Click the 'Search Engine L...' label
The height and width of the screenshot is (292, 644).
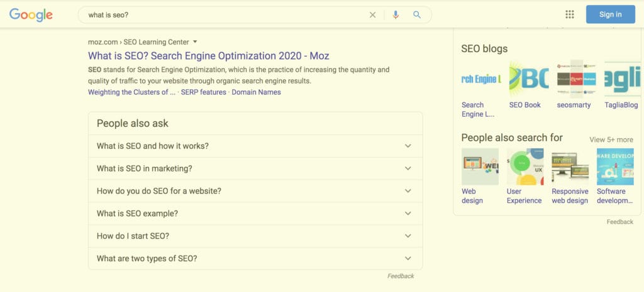478,109
